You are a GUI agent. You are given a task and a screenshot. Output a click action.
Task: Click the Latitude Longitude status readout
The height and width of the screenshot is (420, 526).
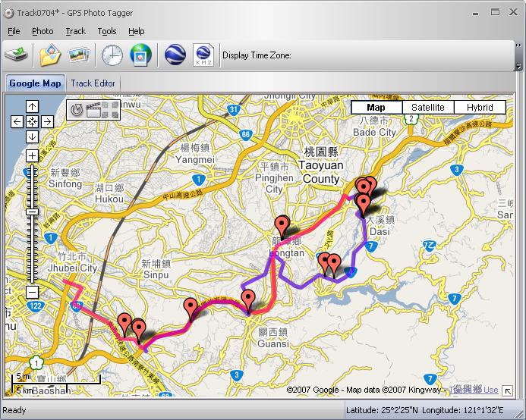pyautogui.click(x=425, y=410)
